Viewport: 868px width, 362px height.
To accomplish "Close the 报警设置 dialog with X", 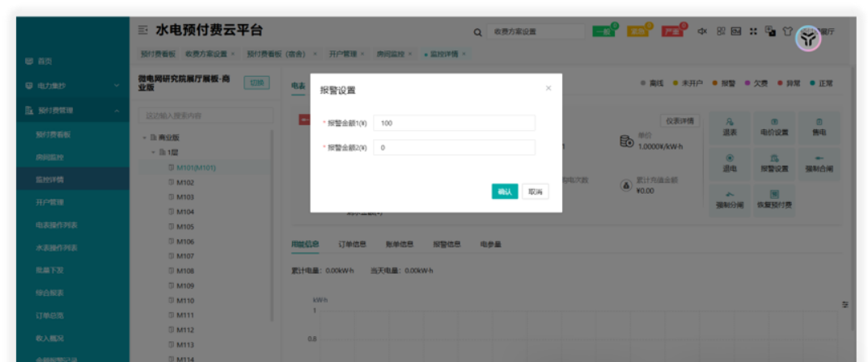I will point(548,88).
